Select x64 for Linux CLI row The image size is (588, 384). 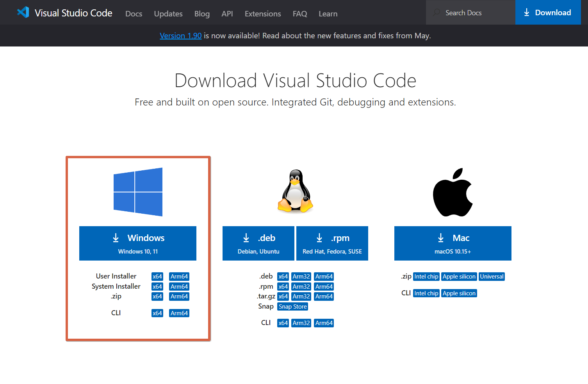tap(283, 323)
